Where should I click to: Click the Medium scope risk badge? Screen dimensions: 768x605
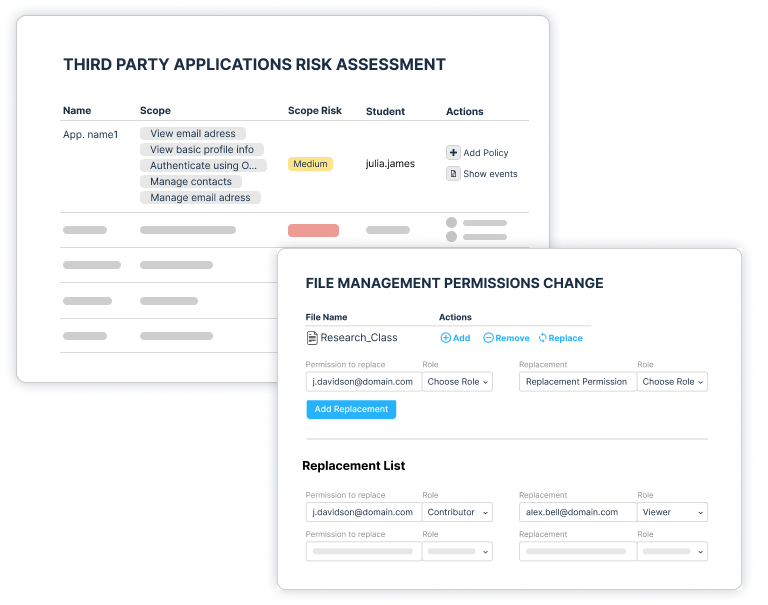[x=310, y=164]
